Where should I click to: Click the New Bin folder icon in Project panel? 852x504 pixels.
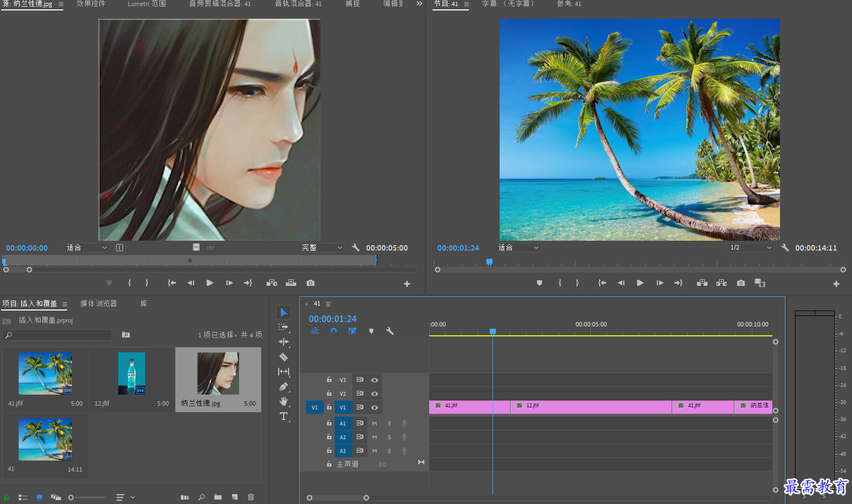218,497
